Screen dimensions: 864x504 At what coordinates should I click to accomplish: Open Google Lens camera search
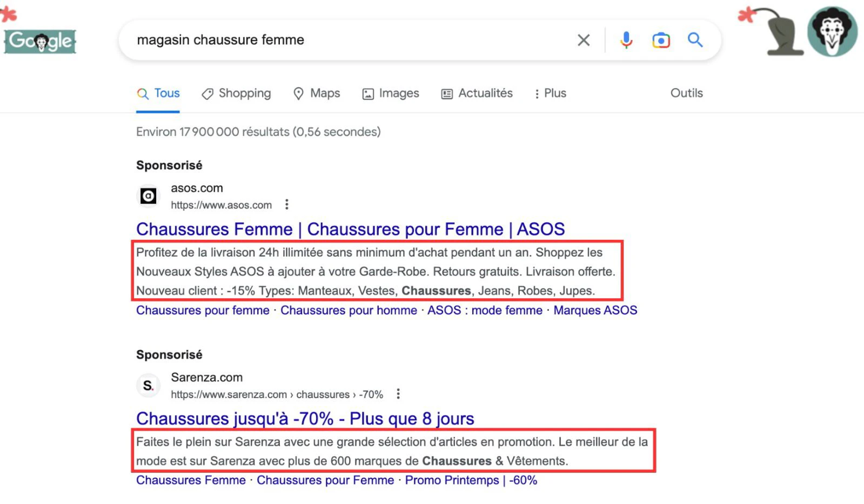click(x=661, y=40)
